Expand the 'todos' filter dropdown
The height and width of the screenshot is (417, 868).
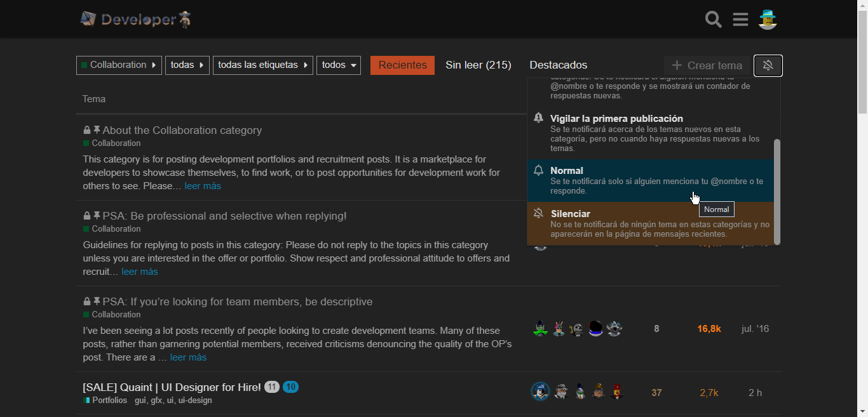(x=339, y=65)
